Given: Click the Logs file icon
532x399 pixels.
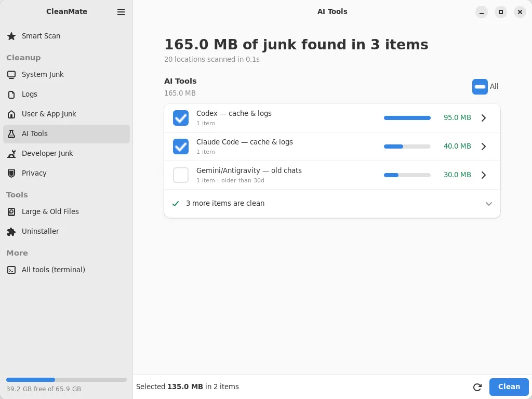Looking at the screenshot, I should 11,95.
